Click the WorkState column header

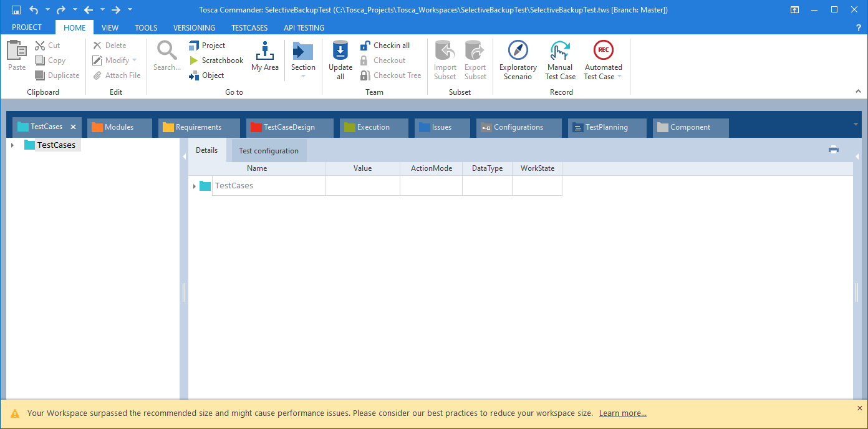[x=538, y=168]
